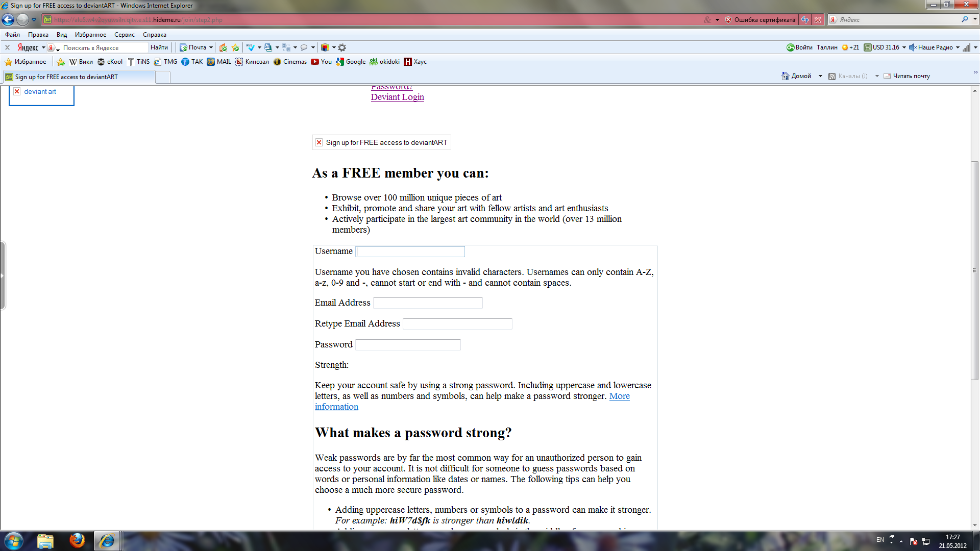Expand search provider dropdown arrow
This screenshot has height=551, width=980.
(x=974, y=19)
